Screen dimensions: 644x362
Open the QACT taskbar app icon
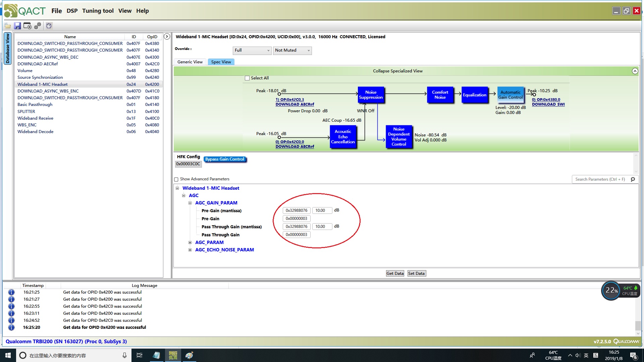(173, 355)
